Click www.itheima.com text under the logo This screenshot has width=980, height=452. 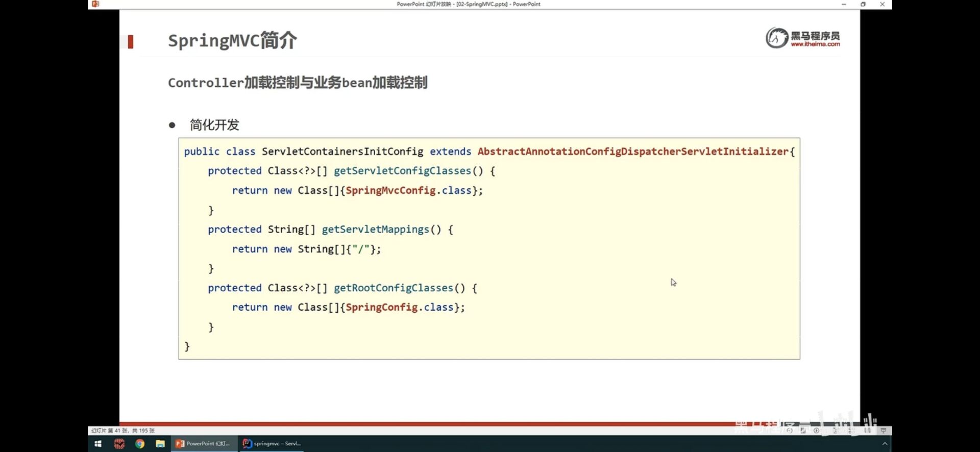(816, 44)
